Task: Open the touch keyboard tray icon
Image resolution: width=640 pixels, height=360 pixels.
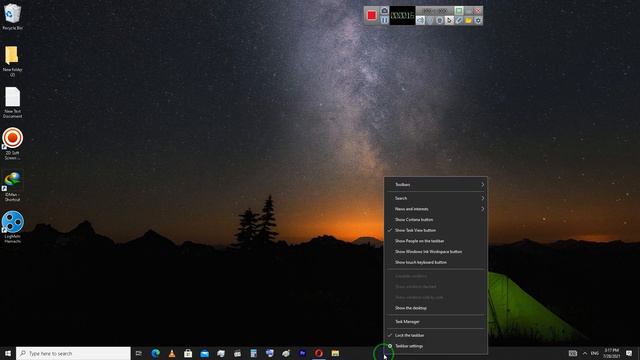Action: coord(573,353)
